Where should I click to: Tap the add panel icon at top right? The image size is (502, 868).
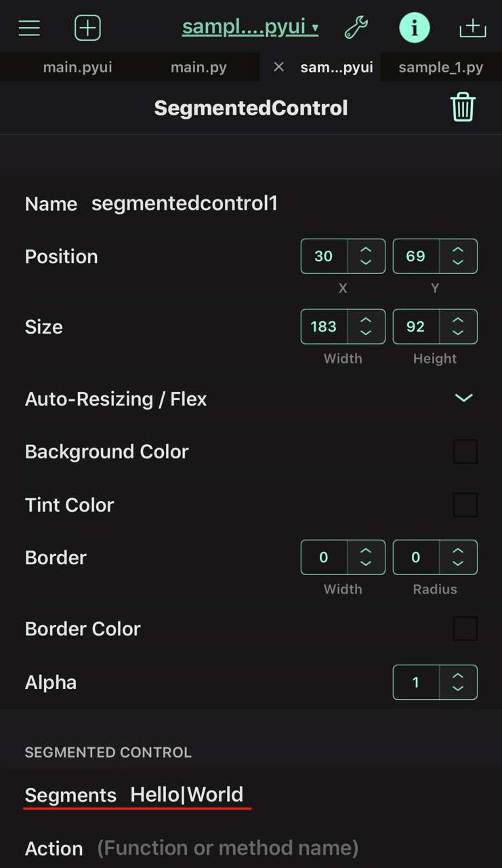[472, 28]
